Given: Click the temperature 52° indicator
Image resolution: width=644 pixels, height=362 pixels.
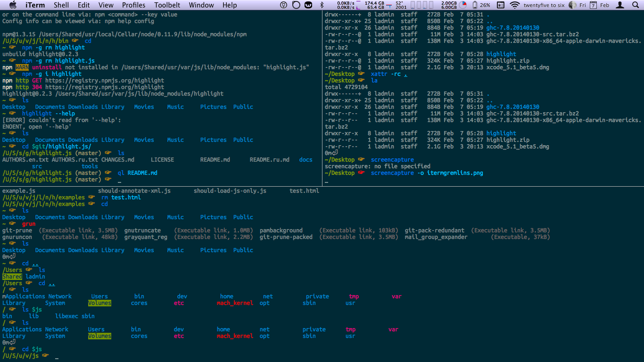Looking at the screenshot, I should pyautogui.click(x=401, y=5).
